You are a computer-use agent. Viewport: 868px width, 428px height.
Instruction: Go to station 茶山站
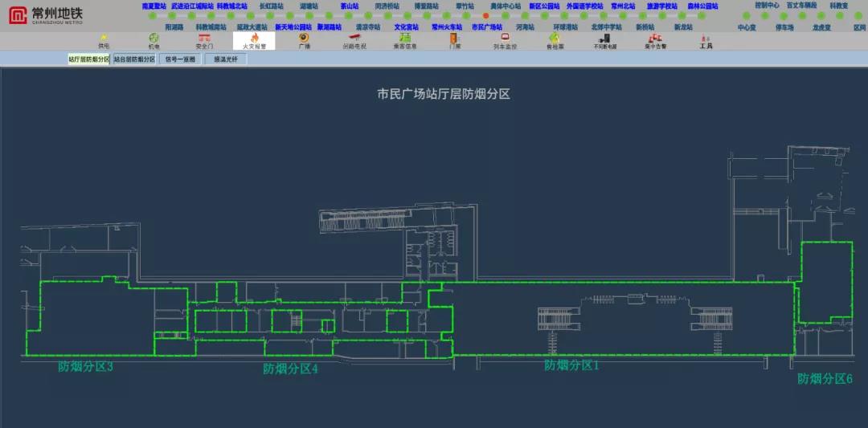[x=349, y=6]
